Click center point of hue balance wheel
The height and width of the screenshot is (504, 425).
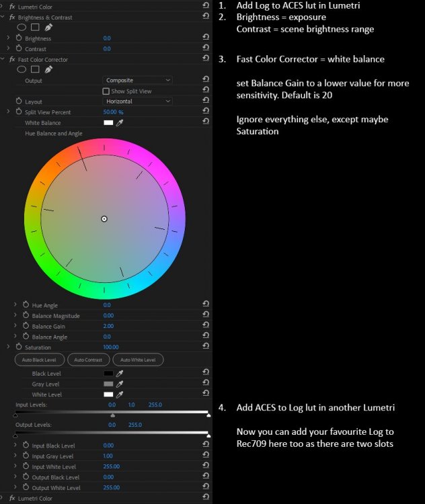point(104,218)
